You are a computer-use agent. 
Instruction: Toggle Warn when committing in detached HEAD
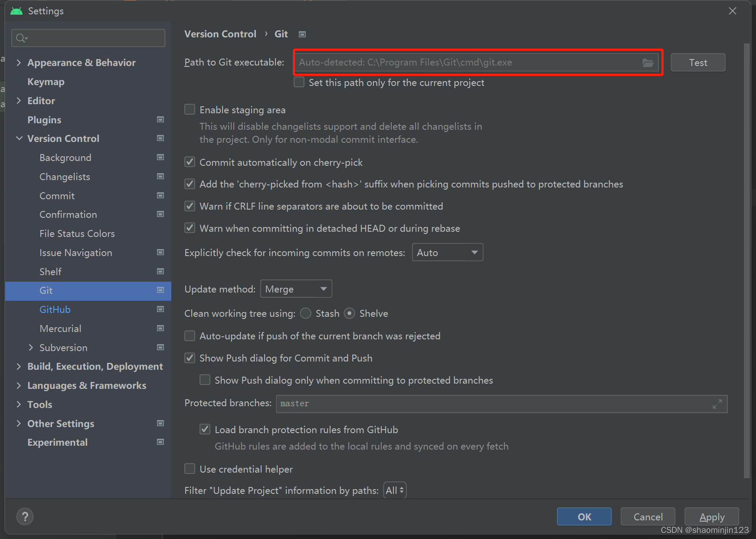click(190, 228)
